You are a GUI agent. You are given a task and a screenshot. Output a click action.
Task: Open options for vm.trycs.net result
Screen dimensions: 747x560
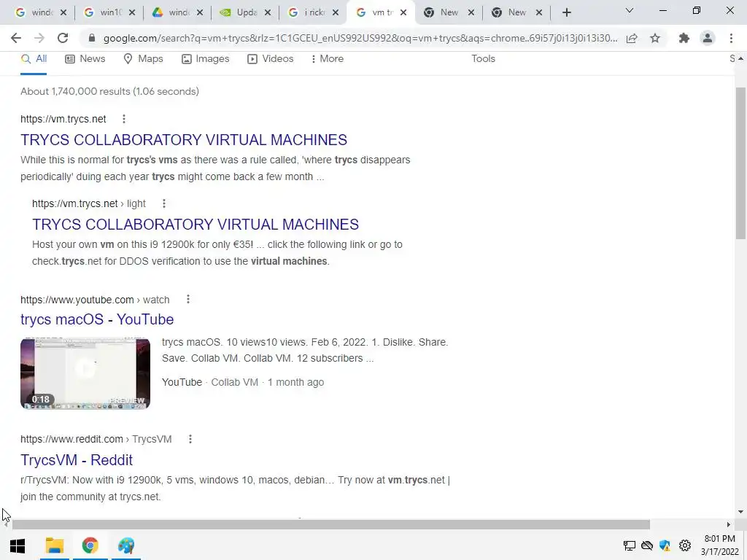coord(124,119)
